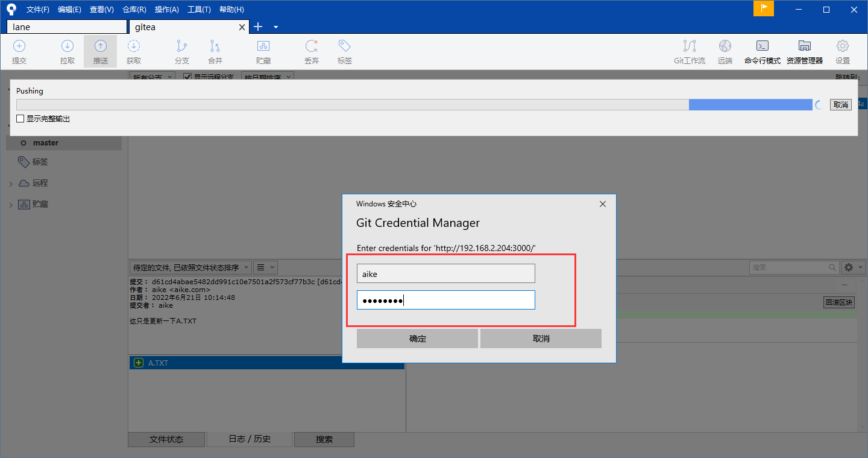Cancel the push with 取消 button
Viewport: 868px width, 458px height.
click(x=840, y=104)
